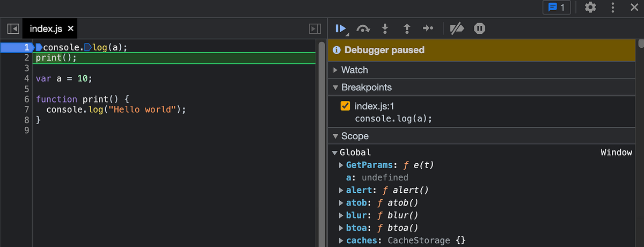The image size is (644, 247).
Task: Expand the GetParams entry
Action: pos(341,165)
